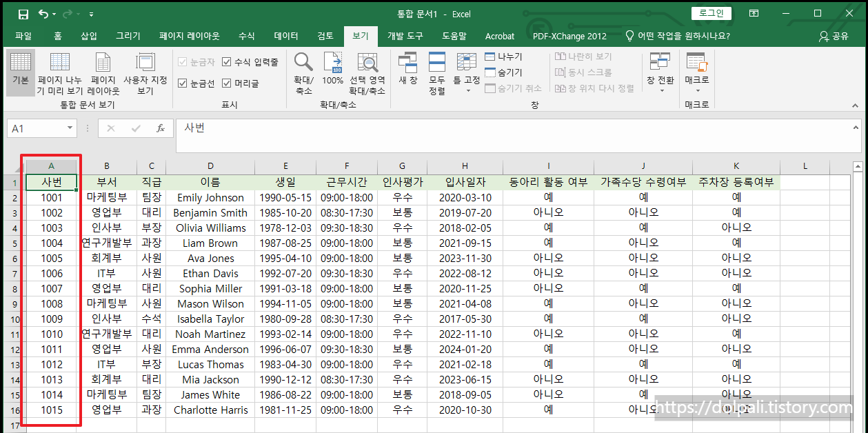Click the 수석 cell in column C
868x433 pixels.
click(152, 319)
